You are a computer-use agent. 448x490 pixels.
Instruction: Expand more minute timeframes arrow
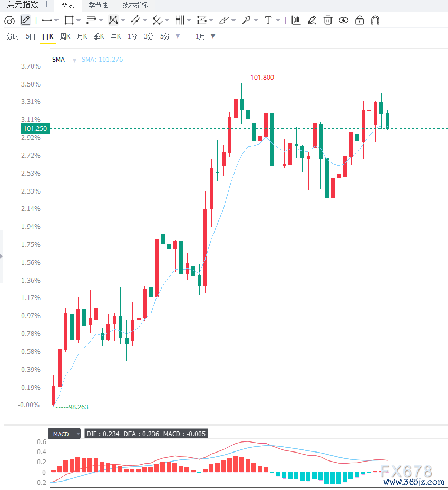tap(178, 36)
